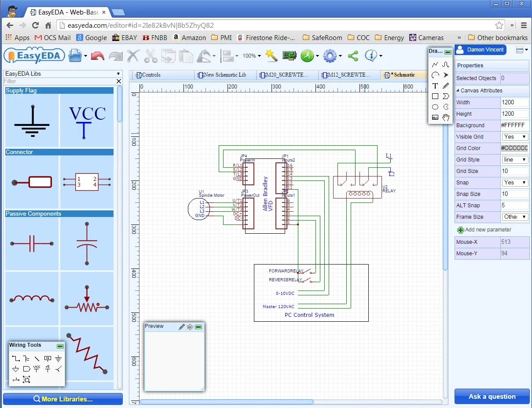Click the EasyEDA logo
The height and width of the screenshot is (408, 532).
[34, 56]
